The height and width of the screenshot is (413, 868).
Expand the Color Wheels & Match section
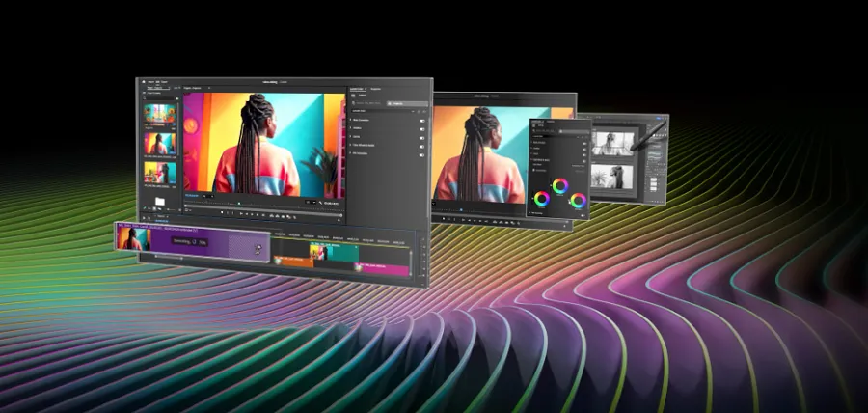350,145
